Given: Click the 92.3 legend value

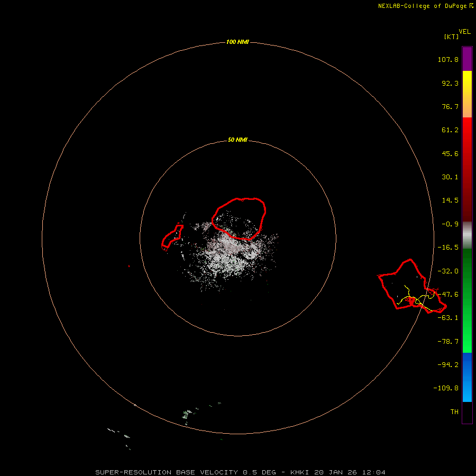Looking at the screenshot, I should coord(450,83).
